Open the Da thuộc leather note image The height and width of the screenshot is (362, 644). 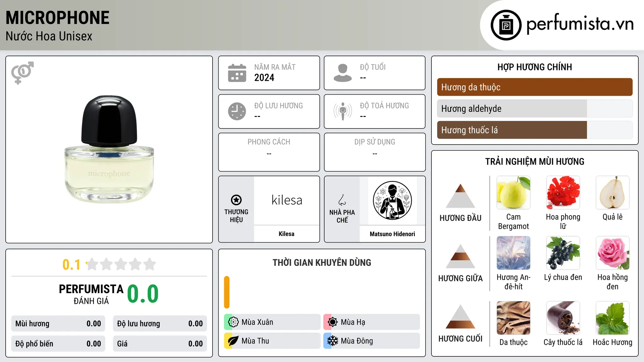coord(514,318)
